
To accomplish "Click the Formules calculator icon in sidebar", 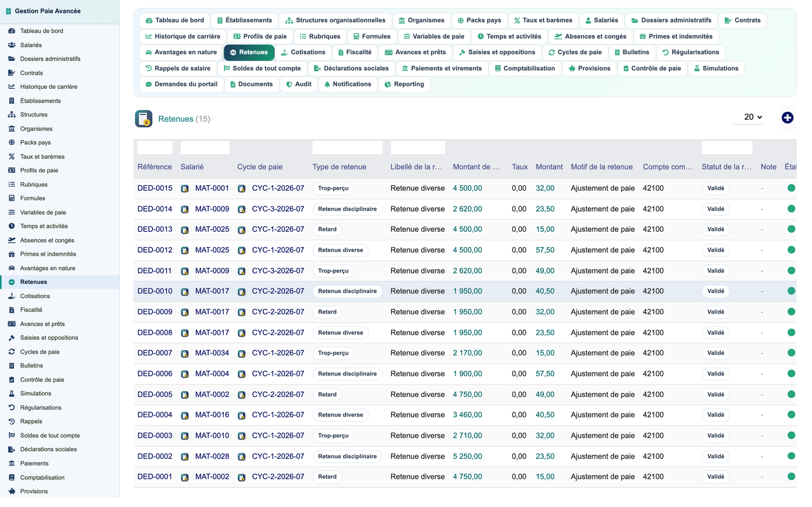I will point(12,198).
